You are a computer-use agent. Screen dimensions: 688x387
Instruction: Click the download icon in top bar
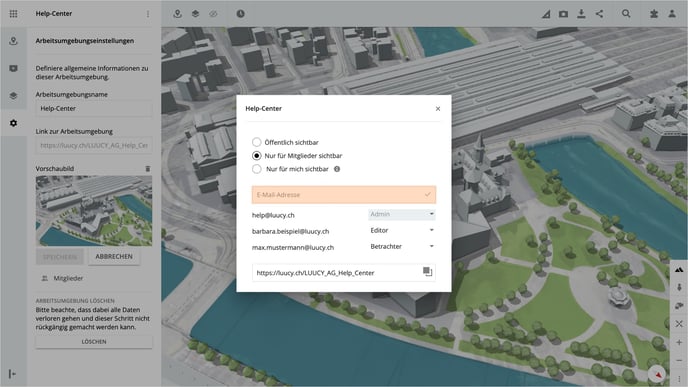[x=581, y=14]
